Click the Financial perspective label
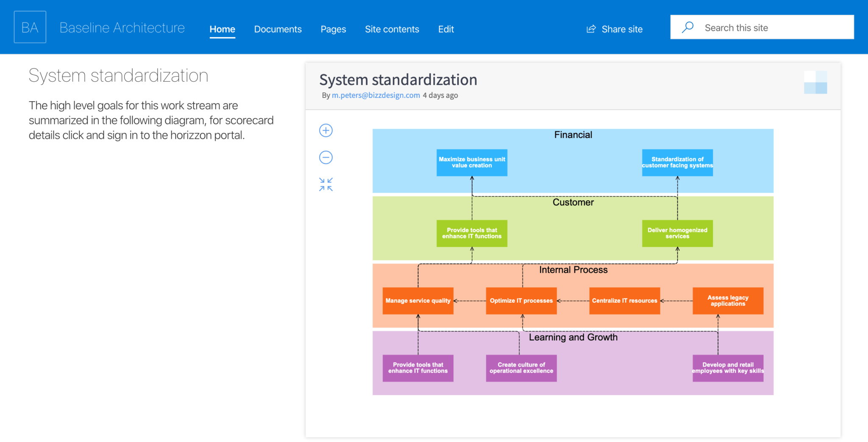The height and width of the screenshot is (442, 868). click(573, 135)
